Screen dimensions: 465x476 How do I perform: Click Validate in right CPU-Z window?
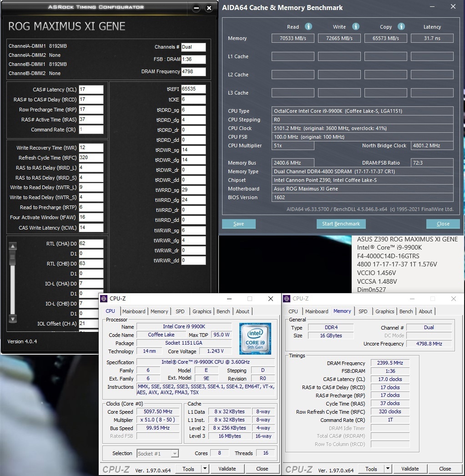point(410,469)
